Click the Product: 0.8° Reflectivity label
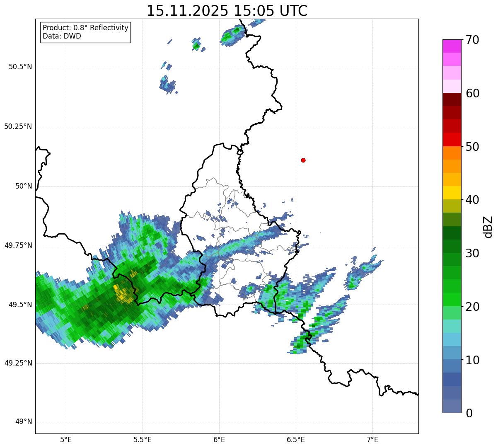498x448 pixels. pos(86,28)
